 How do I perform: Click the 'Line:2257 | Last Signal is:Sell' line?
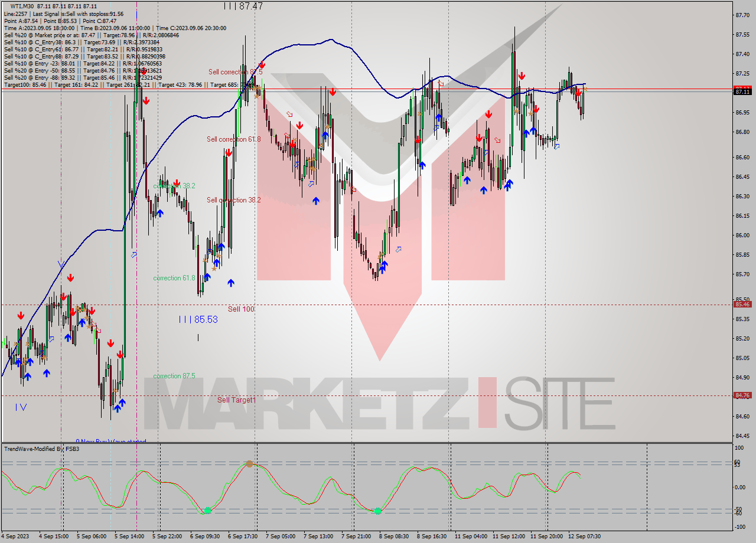[64, 14]
